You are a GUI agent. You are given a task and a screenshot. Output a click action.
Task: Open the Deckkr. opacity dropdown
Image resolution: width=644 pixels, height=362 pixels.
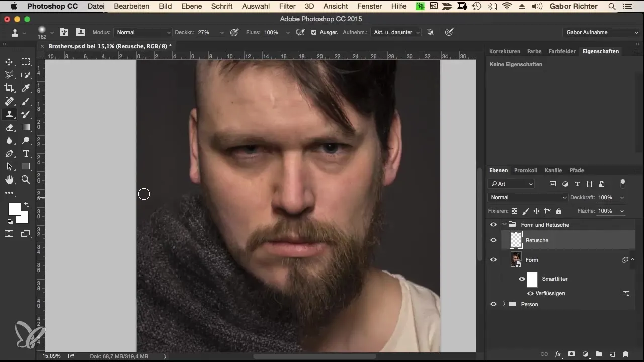222,32
